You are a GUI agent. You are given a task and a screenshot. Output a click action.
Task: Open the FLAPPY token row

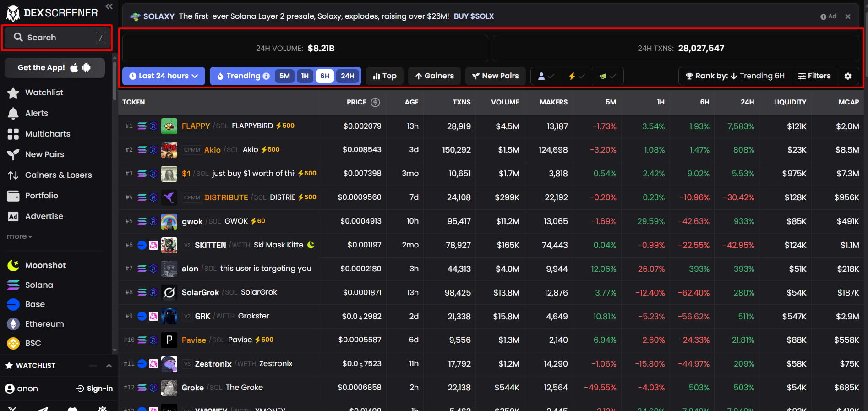(491, 126)
